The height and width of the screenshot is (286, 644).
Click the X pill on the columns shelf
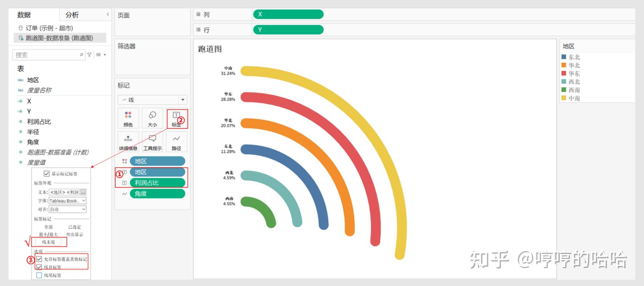tap(288, 14)
